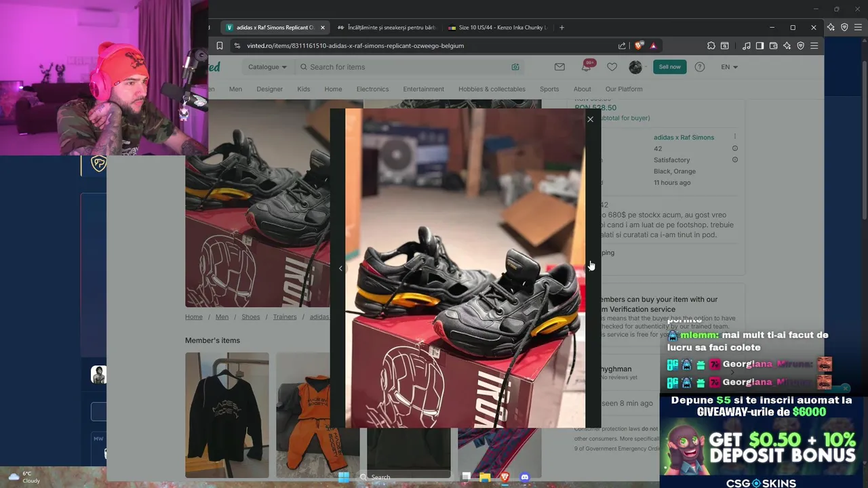Screen dimensions: 868x488
Task: Click the Trainers breadcrumb link
Action: [285, 317]
